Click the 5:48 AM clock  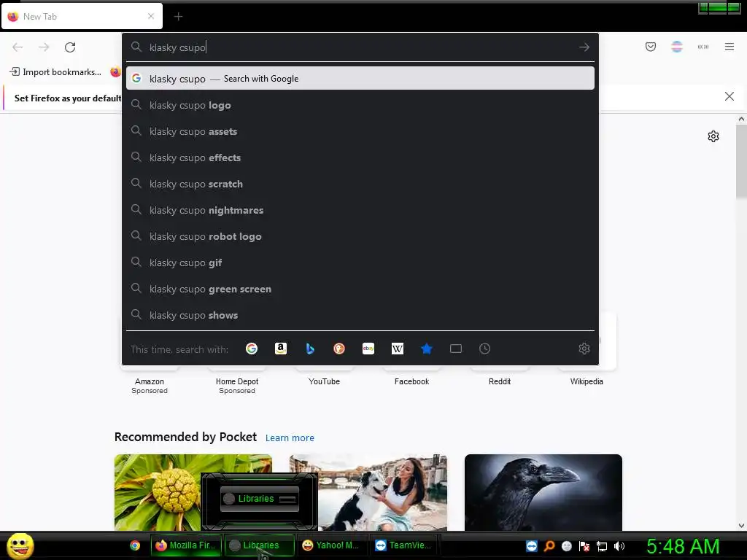coord(683,546)
